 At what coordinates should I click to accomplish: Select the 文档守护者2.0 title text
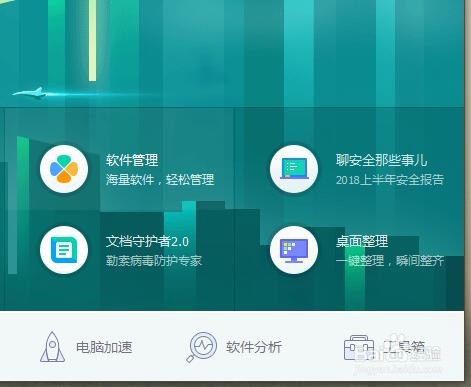pos(147,241)
